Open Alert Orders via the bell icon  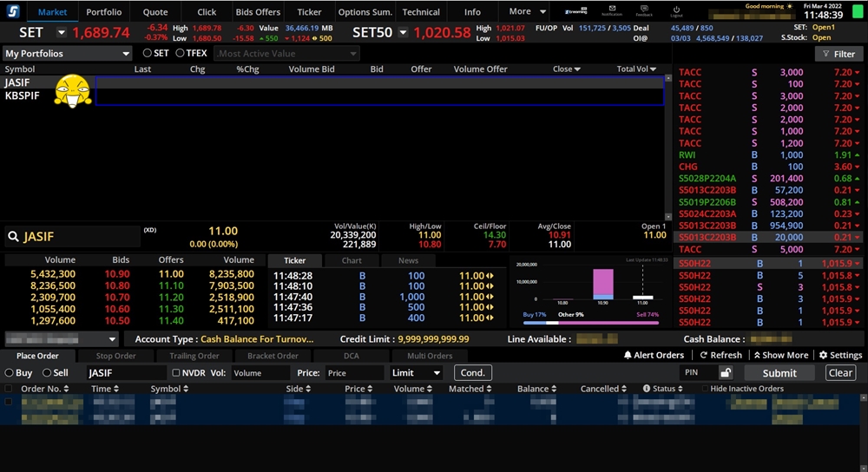tap(628, 356)
